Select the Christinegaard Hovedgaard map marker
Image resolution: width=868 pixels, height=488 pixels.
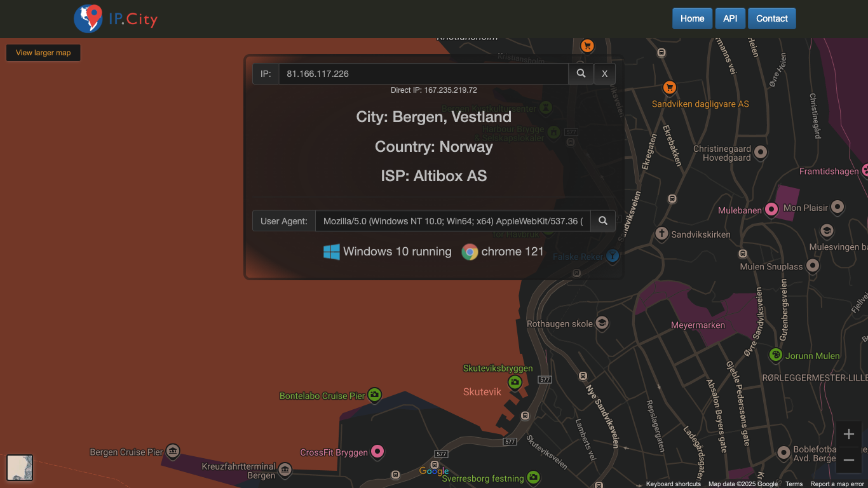(760, 152)
